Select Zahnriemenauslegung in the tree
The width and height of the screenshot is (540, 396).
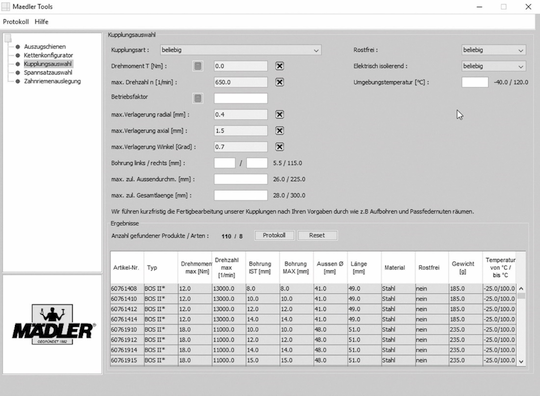click(x=52, y=81)
